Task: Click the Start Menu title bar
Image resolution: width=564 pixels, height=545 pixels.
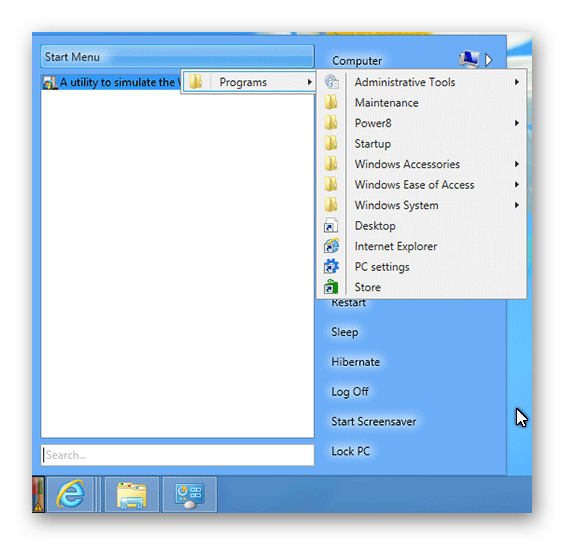Action: tap(177, 56)
